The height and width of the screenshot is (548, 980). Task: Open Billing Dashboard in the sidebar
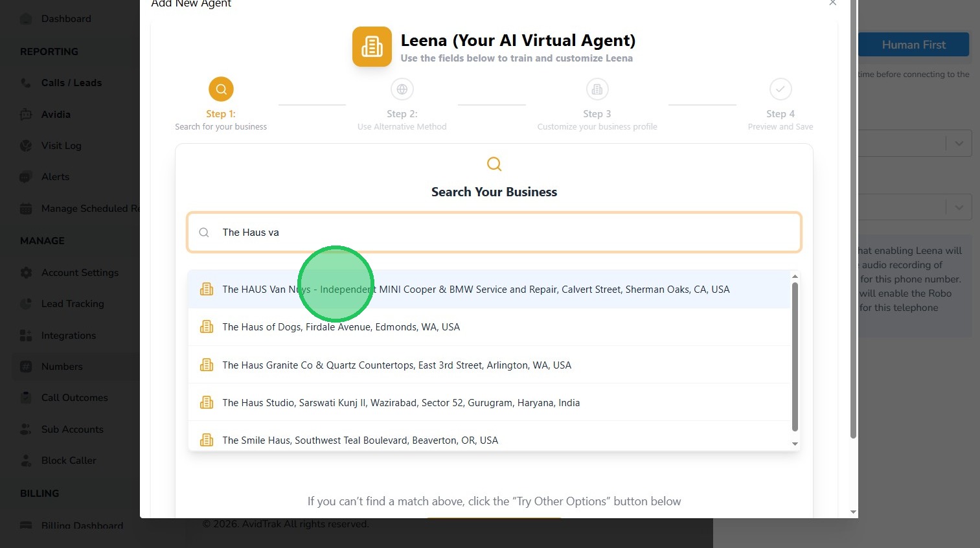coord(82,525)
